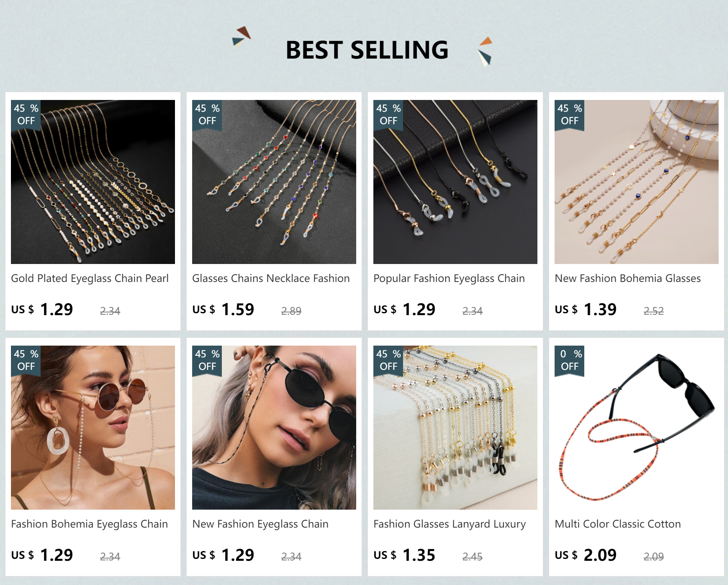
Task: Open the Glasses Chains Necklace Fashion product image
Action: click(x=274, y=182)
